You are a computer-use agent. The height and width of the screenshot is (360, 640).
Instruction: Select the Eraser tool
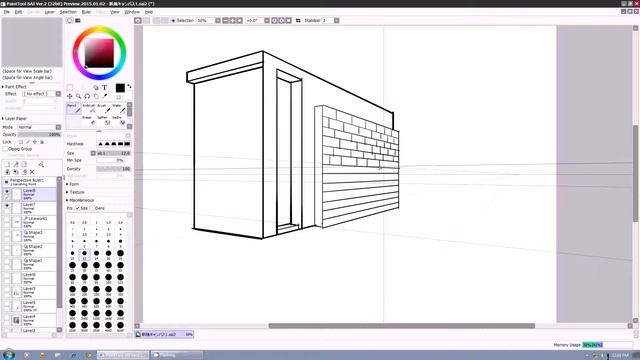[89, 120]
